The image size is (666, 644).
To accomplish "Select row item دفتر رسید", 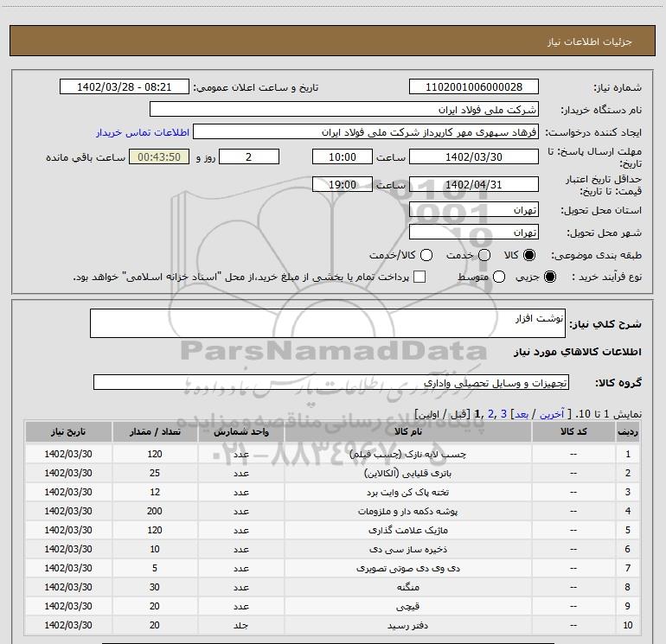I will (407, 625).
